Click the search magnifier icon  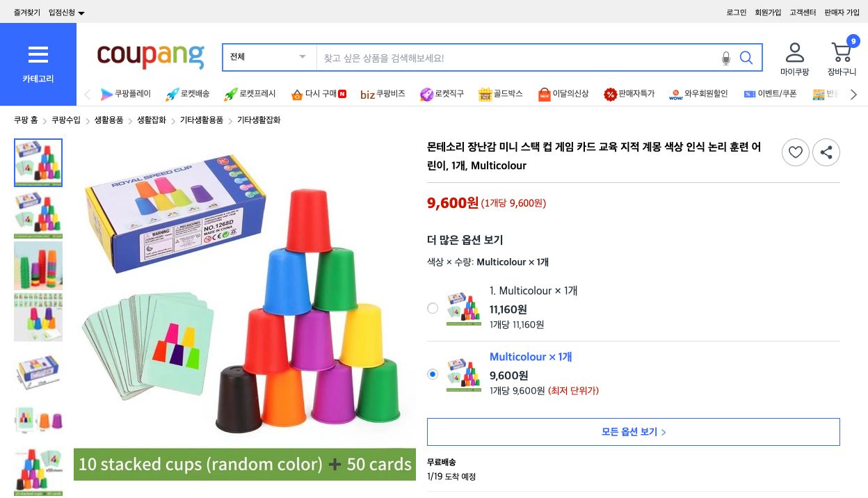coord(746,58)
